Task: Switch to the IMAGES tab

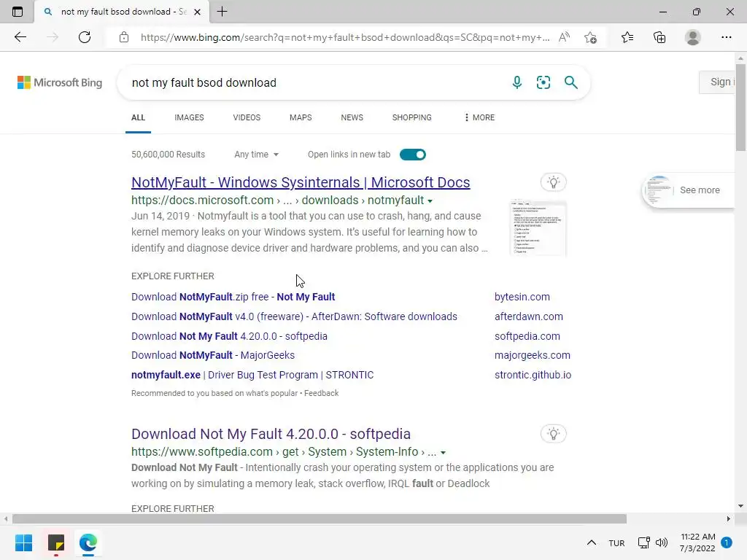Action: [x=189, y=117]
